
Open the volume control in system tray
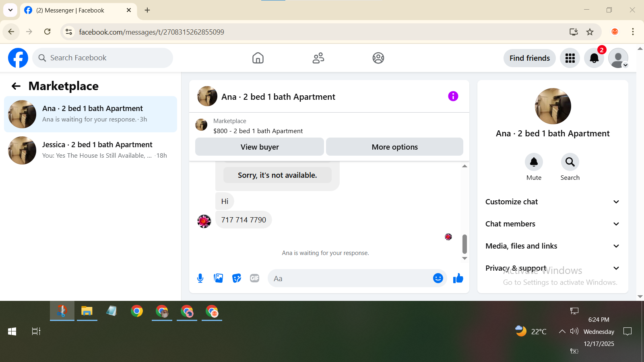click(x=574, y=331)
